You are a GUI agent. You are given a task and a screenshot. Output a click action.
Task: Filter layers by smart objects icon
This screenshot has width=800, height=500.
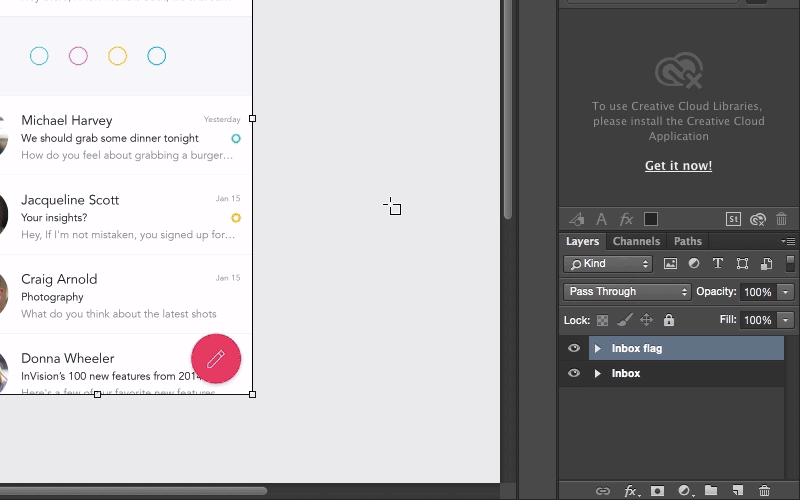click(766, 263)
